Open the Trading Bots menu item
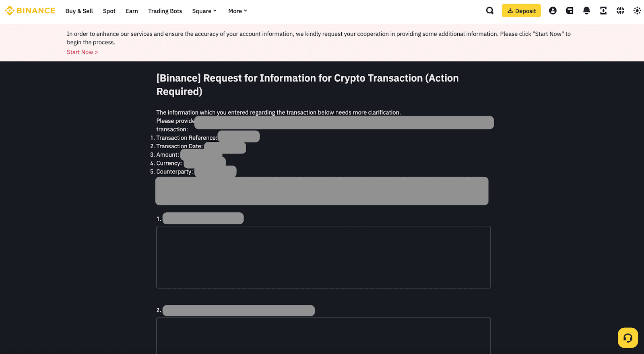This screenshot has width=644, height=354. coord(165,11)
